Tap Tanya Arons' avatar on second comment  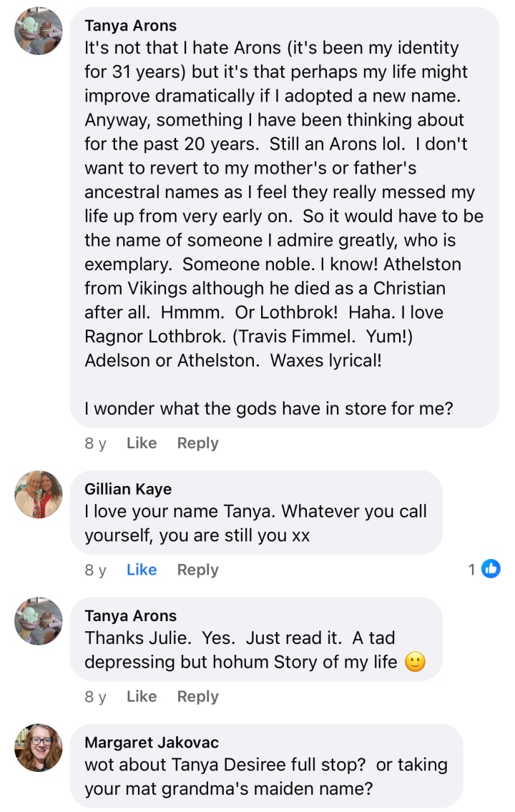pos(39,621)
